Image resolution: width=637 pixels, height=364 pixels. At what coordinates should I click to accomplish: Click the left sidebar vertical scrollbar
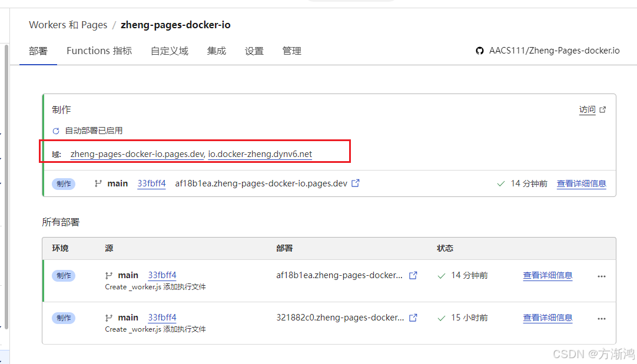(6, 186)
